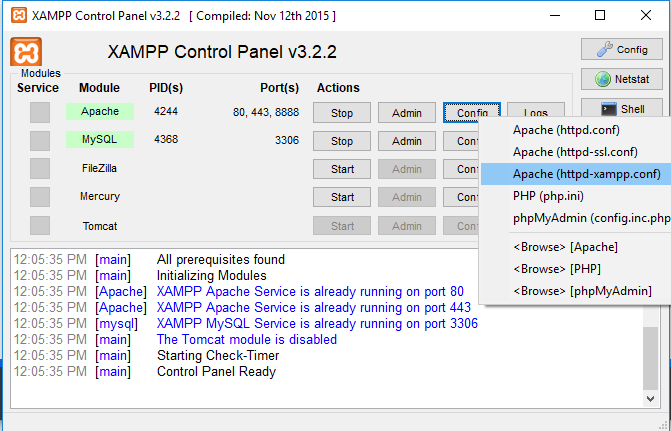Click the large orange XAMPP logo

(x=26, y=52)
